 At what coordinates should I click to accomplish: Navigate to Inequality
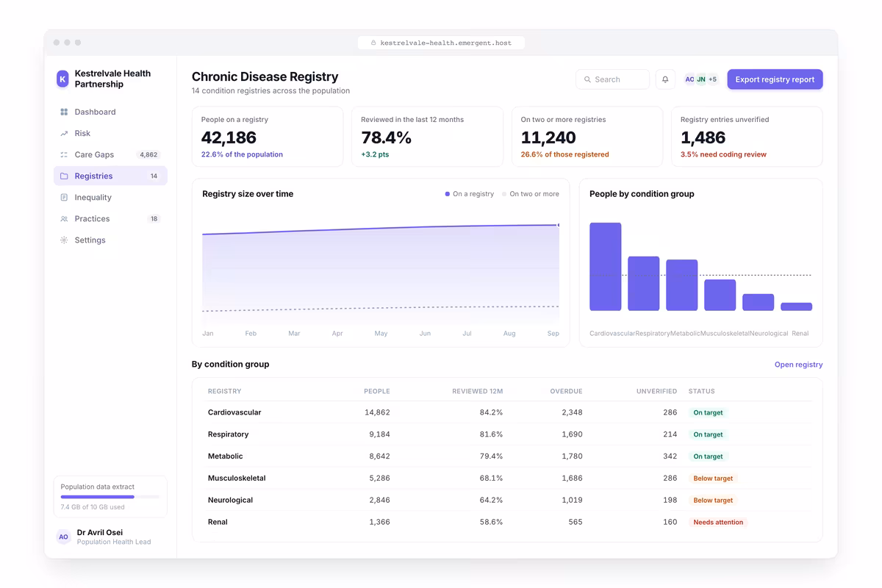[x=110, y=197]
